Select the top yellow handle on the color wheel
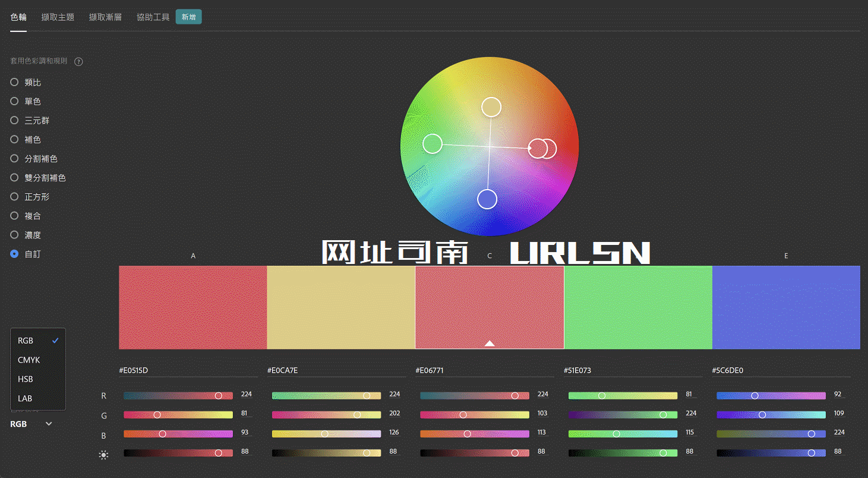 [491, 106]
